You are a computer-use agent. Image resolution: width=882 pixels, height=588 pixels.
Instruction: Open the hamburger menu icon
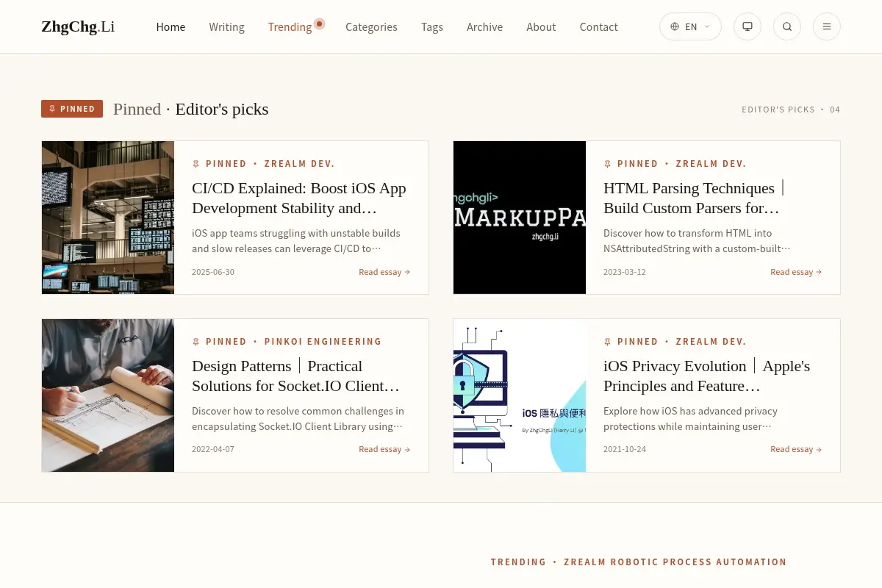(x=827, y=26)
